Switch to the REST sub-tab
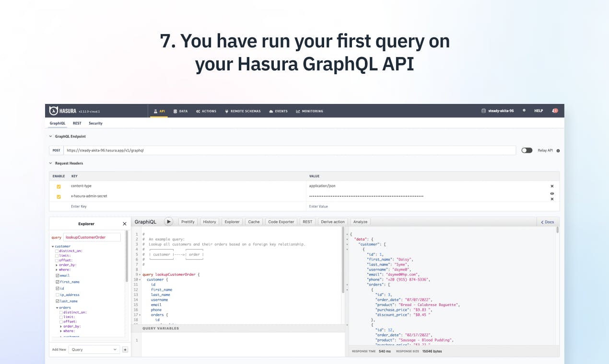609x364 pixels. pos(77,123)
